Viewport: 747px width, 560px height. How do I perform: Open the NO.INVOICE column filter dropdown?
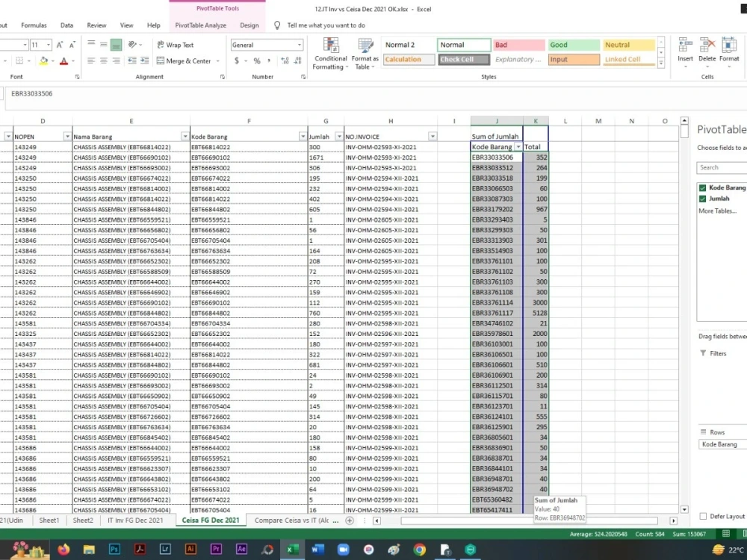432,136
